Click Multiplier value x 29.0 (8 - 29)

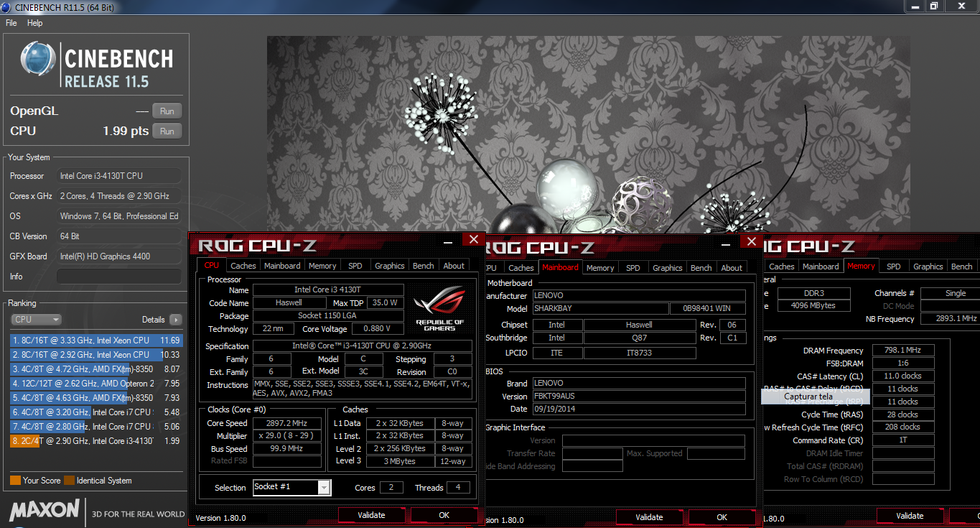[286, 436]
